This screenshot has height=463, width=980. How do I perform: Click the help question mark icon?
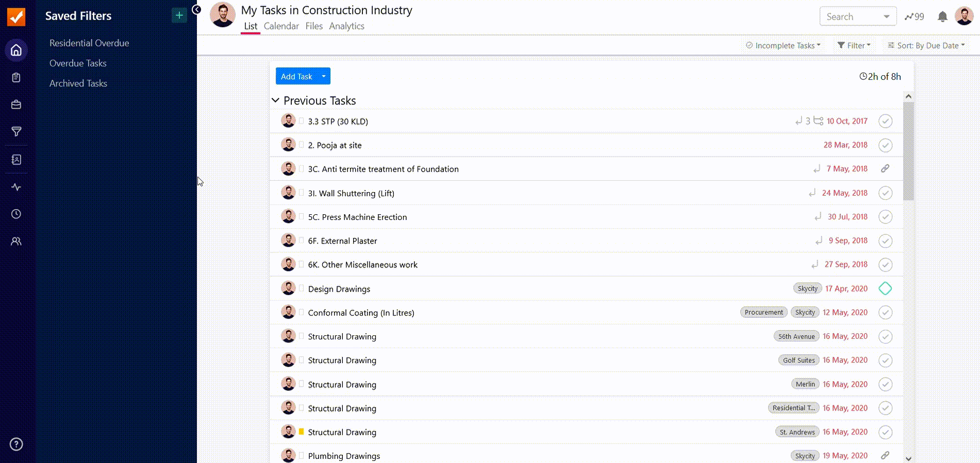point(16,444)
